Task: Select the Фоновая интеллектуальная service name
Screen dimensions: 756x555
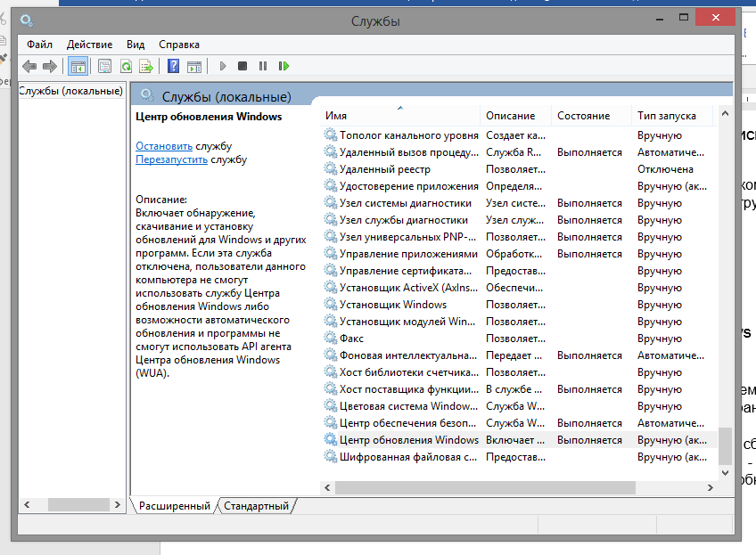Action: tap(408, 355)
